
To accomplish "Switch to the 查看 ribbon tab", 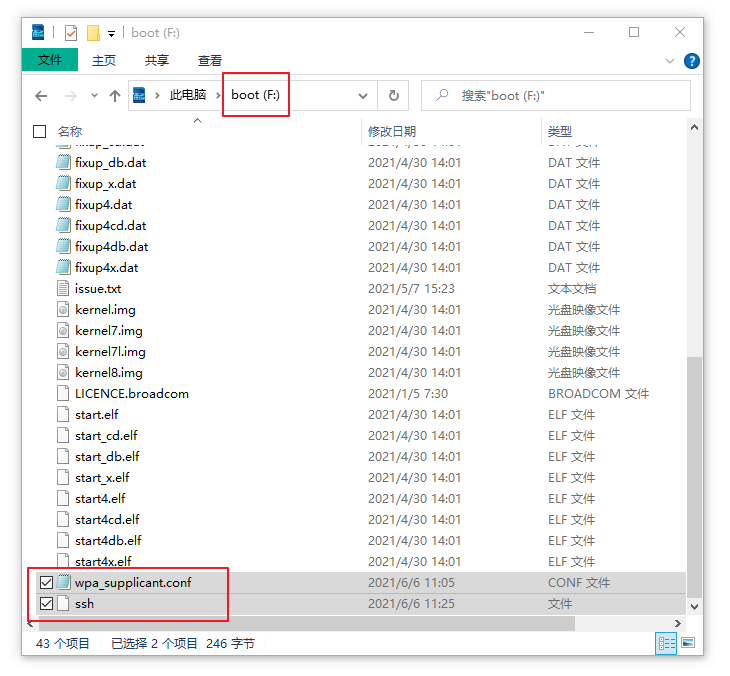I will pyautogui.click(x=210, y=61).
